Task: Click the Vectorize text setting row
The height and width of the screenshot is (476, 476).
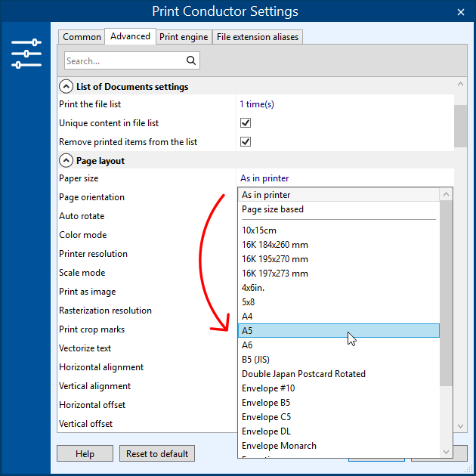Action: (147, 348)
